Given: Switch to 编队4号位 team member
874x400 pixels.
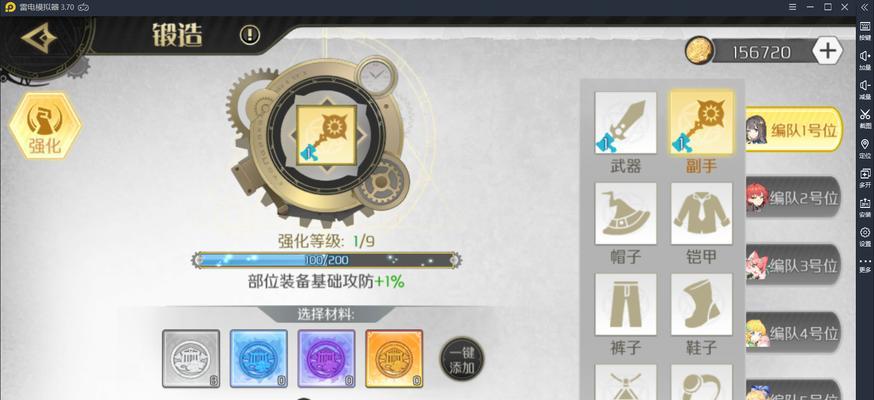Looking at the screenshot, I should tap(793, 333).
